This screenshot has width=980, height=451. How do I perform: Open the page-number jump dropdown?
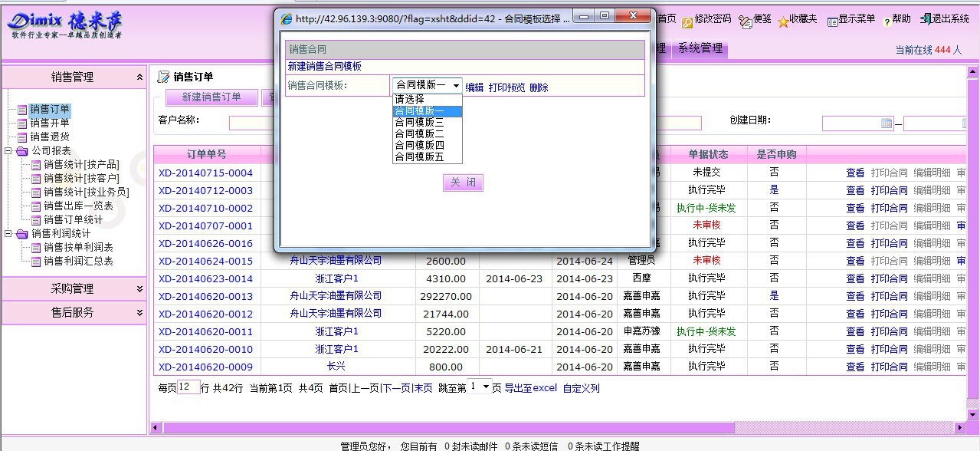tap(486, 387)
